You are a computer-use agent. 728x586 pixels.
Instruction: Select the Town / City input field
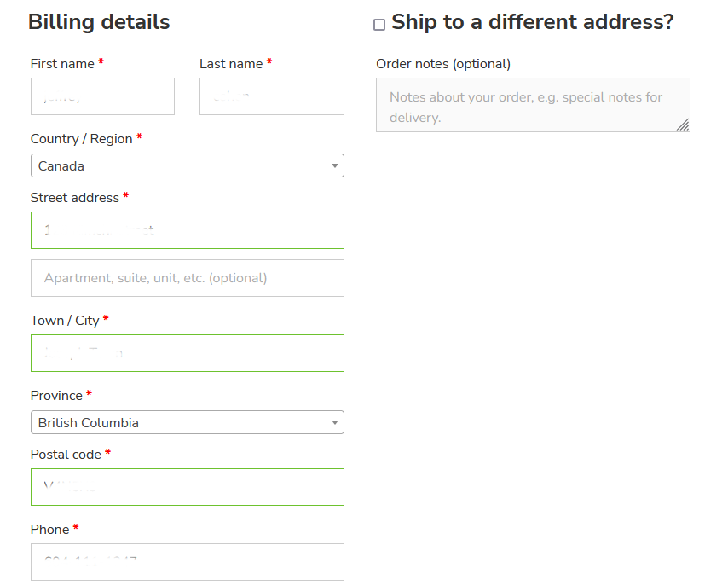coord(188,352)
